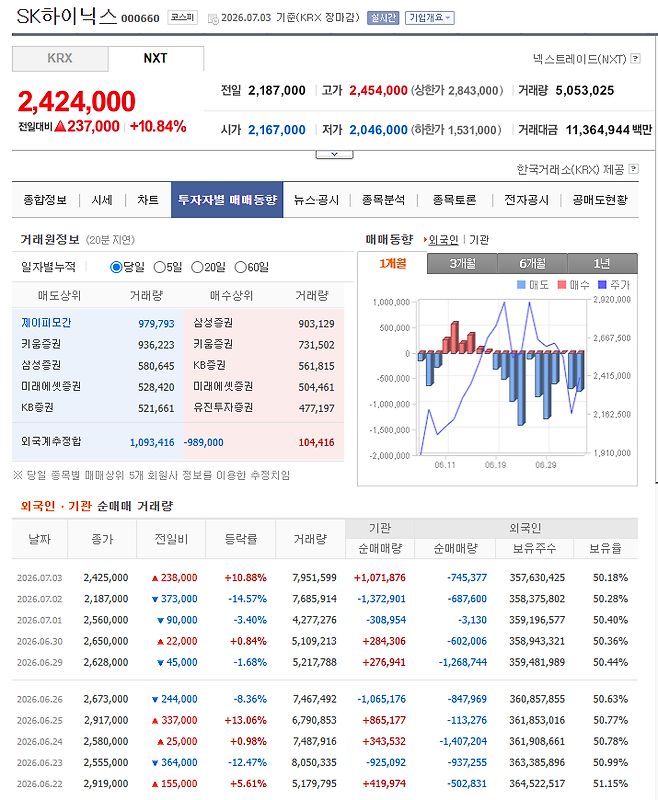Select the 5일 radio button
Screen dimensions: 658x800
point(159,267)
